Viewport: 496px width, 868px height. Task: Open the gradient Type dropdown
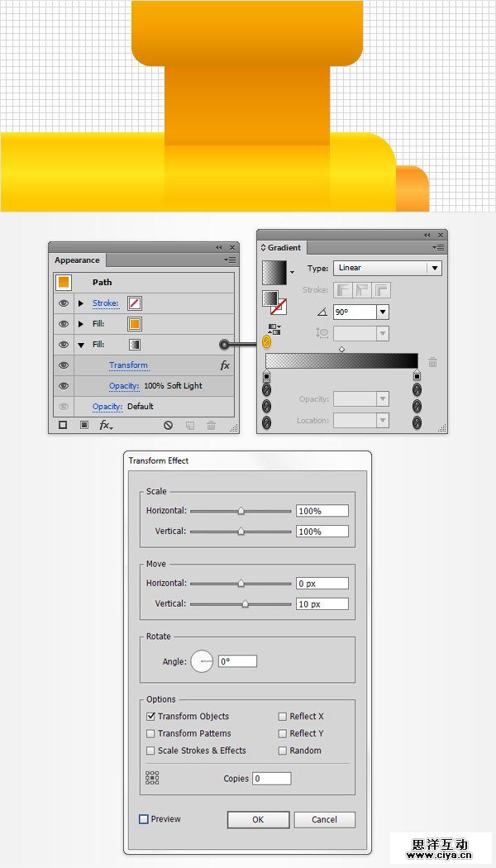pyautogui.click(x=387, y=269)
